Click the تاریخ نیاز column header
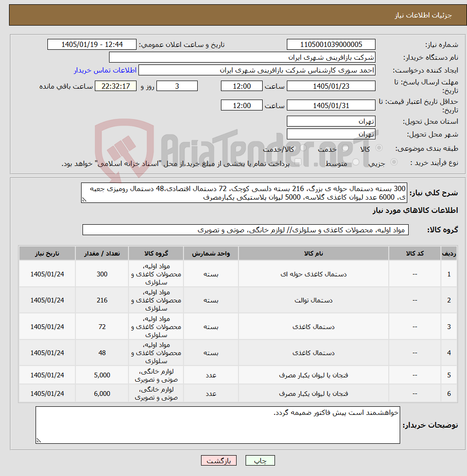This screenshot has width=467, height=476. point(47,254)
